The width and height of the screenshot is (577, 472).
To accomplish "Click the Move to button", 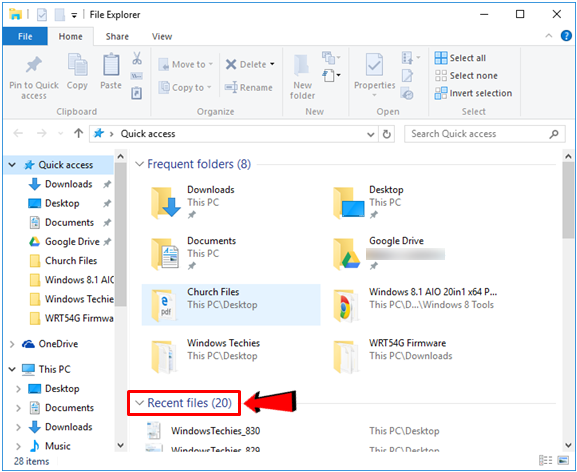I will point(186,64).
